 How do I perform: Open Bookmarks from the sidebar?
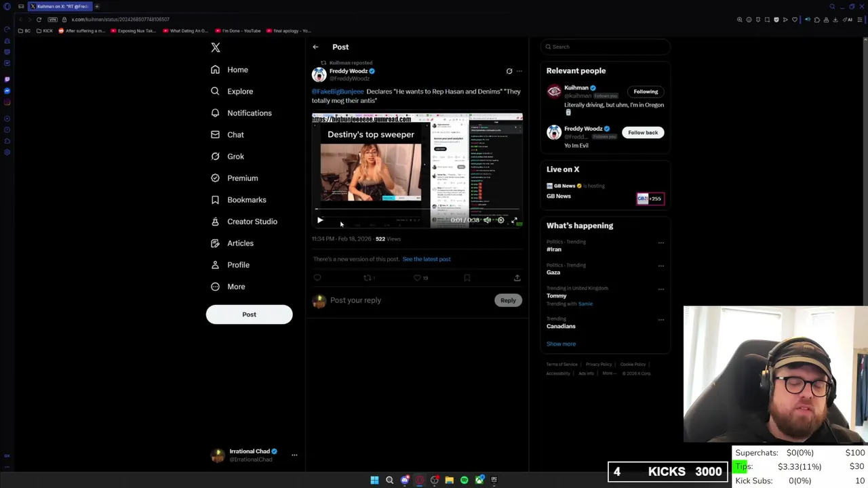[238, 200]
